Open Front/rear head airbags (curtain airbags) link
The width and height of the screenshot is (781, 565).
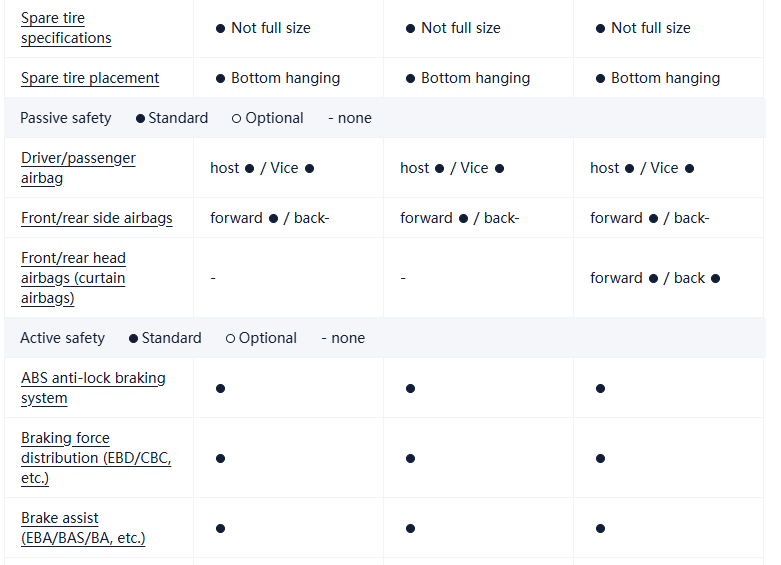[73, 278]
